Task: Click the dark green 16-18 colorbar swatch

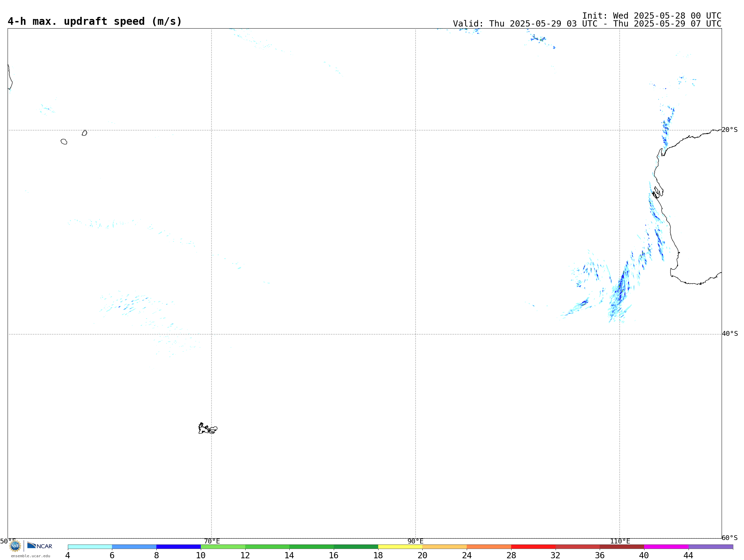Action: (356, 547)
